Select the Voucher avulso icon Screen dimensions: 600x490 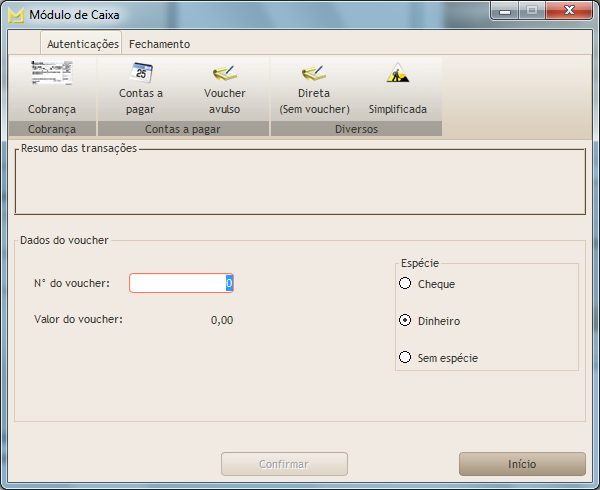(224, 74)
